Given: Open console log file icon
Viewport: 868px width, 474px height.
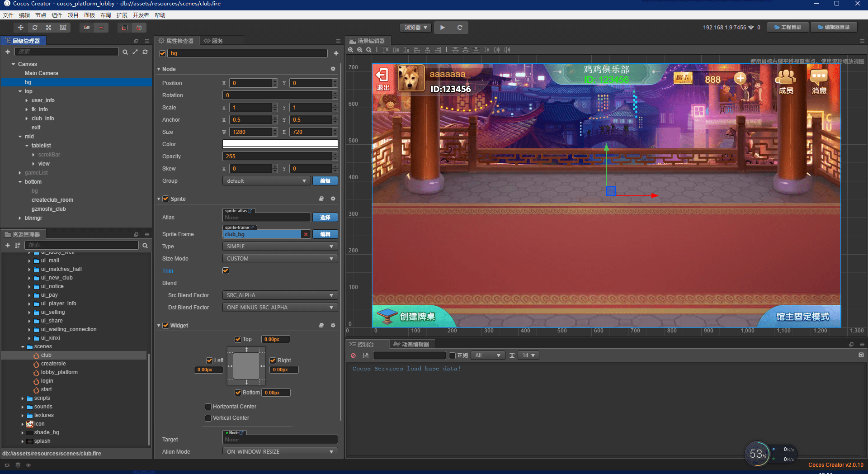Looking at the screenshot, I should click(366, 356).
